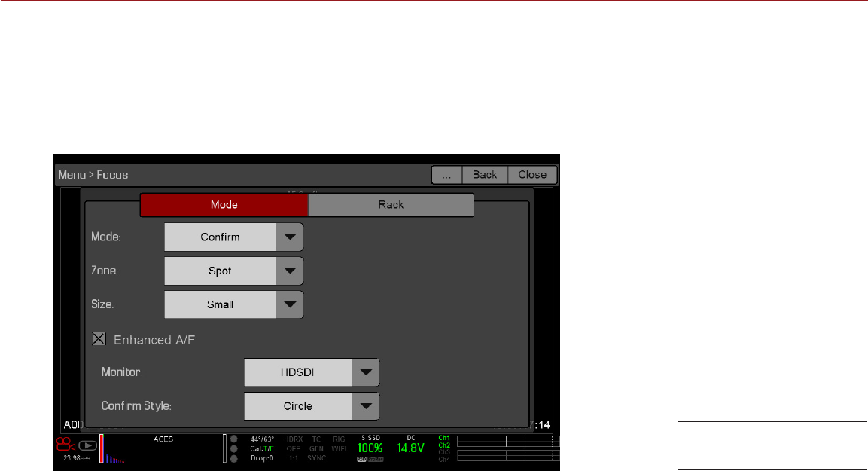Switch to the Rack tab
868x471 pixels.
(x=391, y=204)
